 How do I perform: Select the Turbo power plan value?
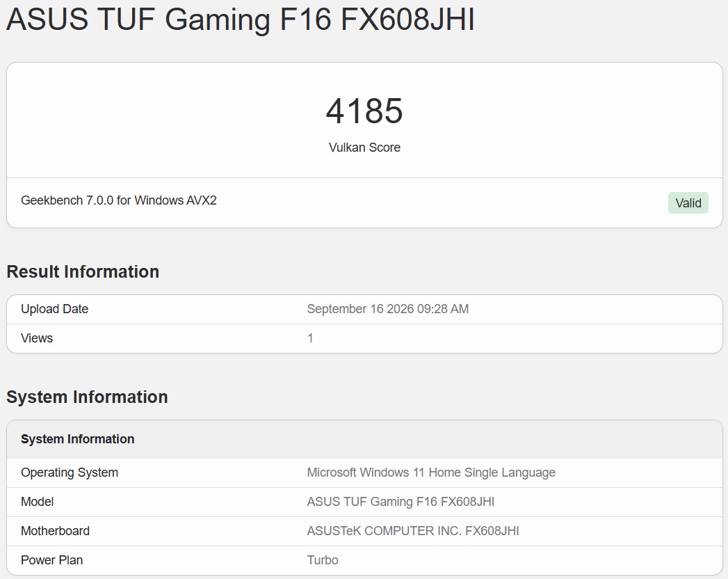coord(323,560)
